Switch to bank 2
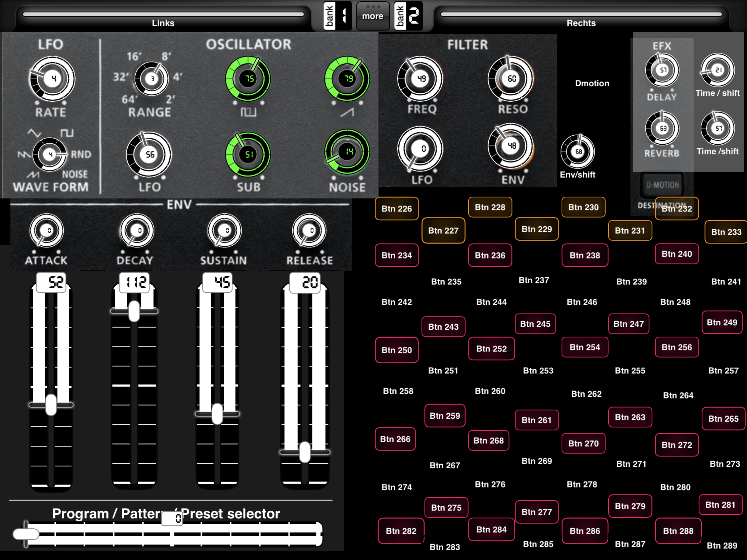 [408, 16]
